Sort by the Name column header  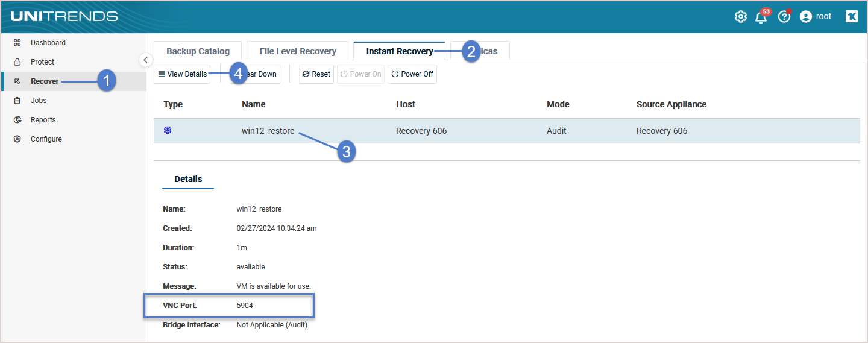(254, 104)
